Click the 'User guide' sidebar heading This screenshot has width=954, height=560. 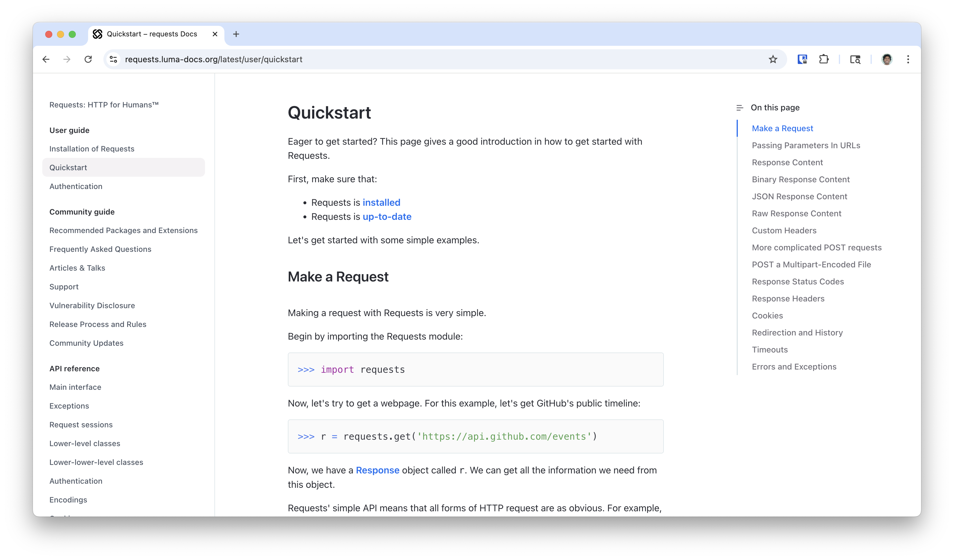[x=69, y=130]
